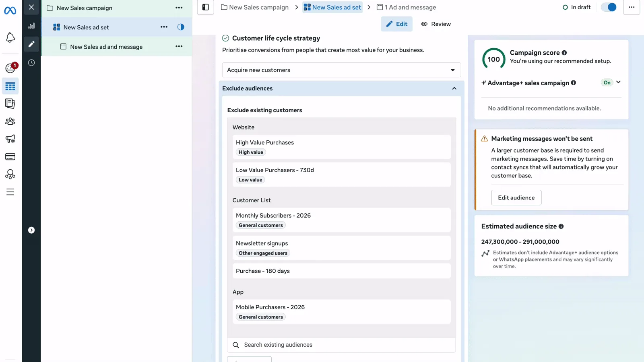Select the pencil edit icon in dark sidebar
644x362 pixels.
click(x=31, y=44)
